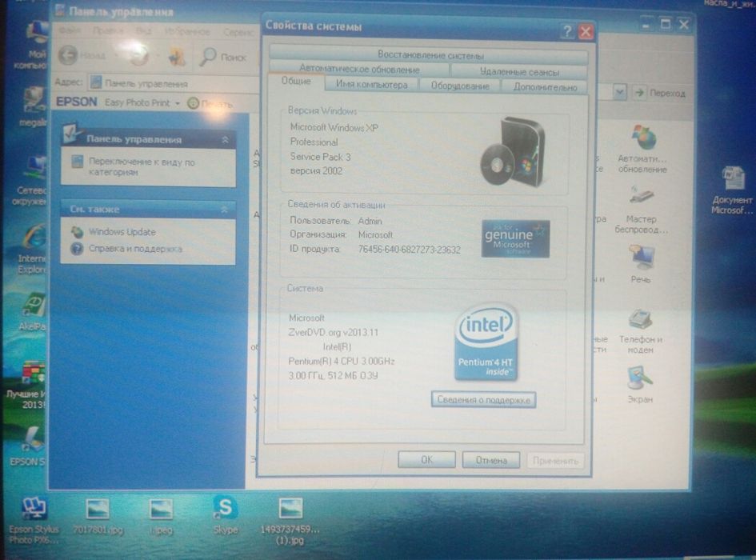This screenshot has width=756, height=560.
Task: Select the AkelPad desktop icon
Action: (x=33, y=311)
